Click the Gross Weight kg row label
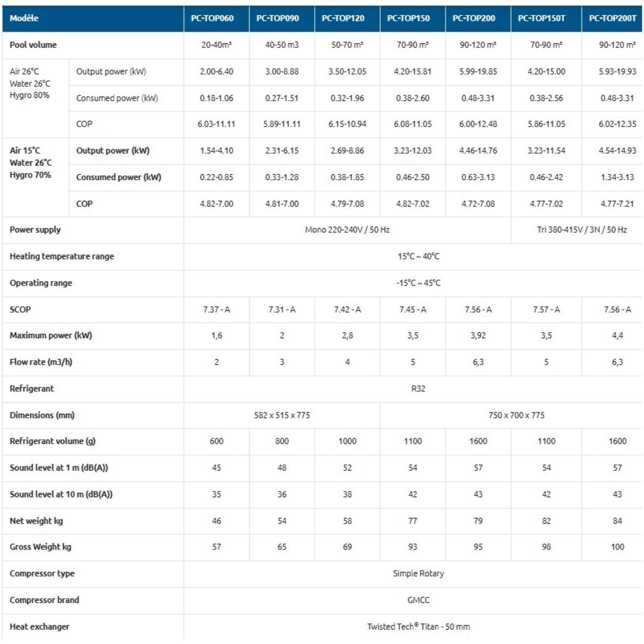Screen dimensions: 644x644 pyautogui.click(x=40, y=547)
